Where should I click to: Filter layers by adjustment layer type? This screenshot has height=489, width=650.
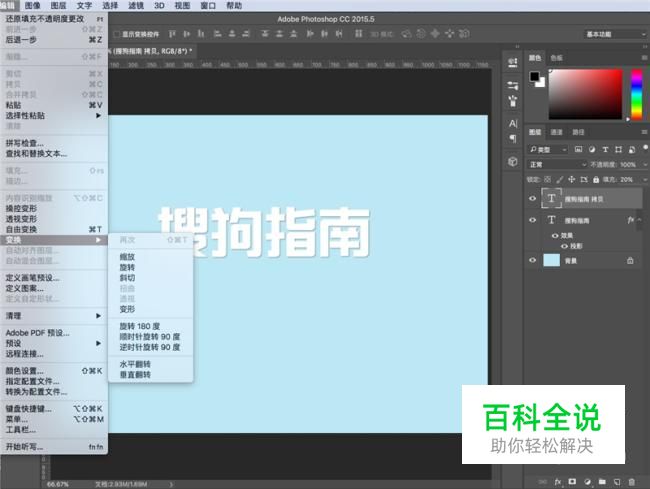pos(592,149)
